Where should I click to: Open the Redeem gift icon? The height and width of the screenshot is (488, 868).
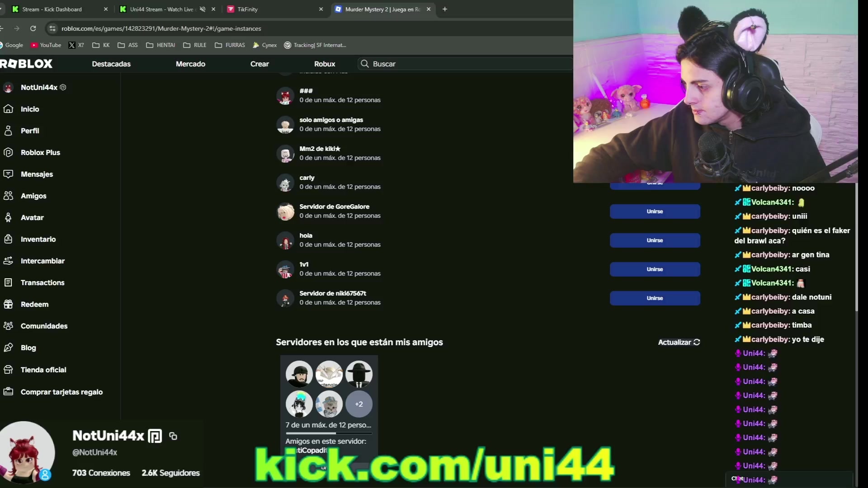coord(8,304)
